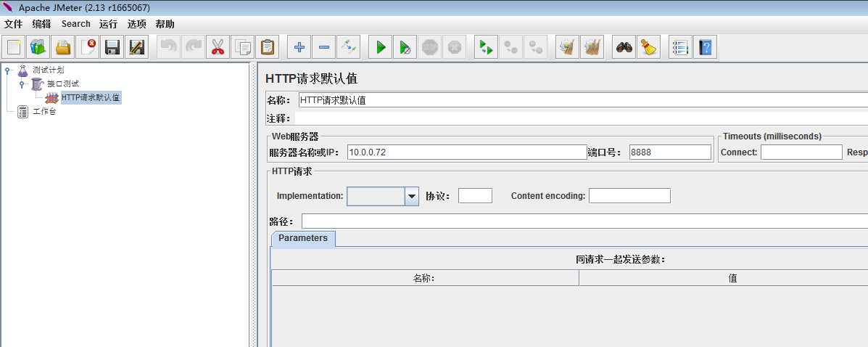Click the Save As pencil icon
This screenshot has height=347, width=868.
(136, 47)
